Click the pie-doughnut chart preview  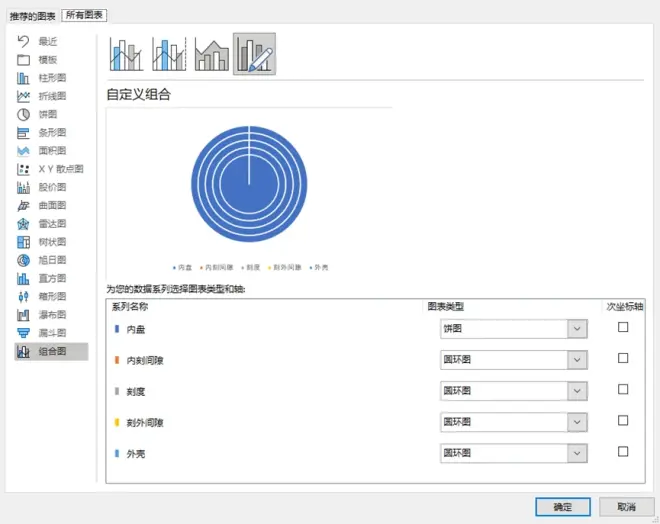pos(249,184)
